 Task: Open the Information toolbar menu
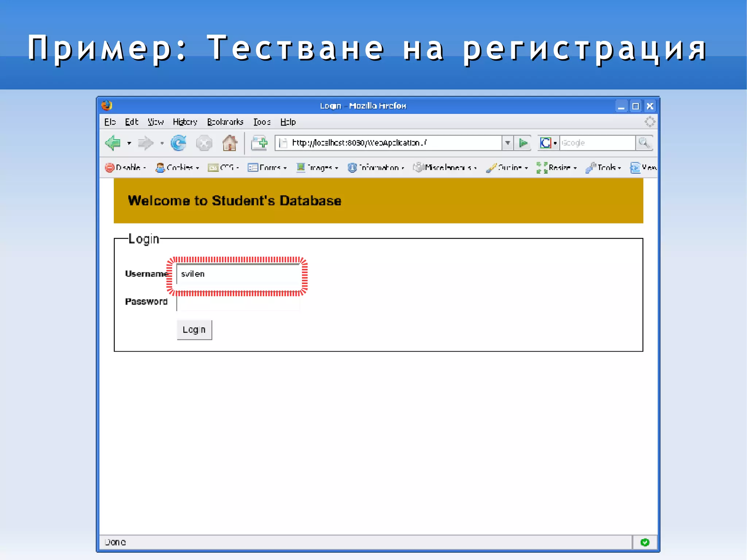coord(376,167)
